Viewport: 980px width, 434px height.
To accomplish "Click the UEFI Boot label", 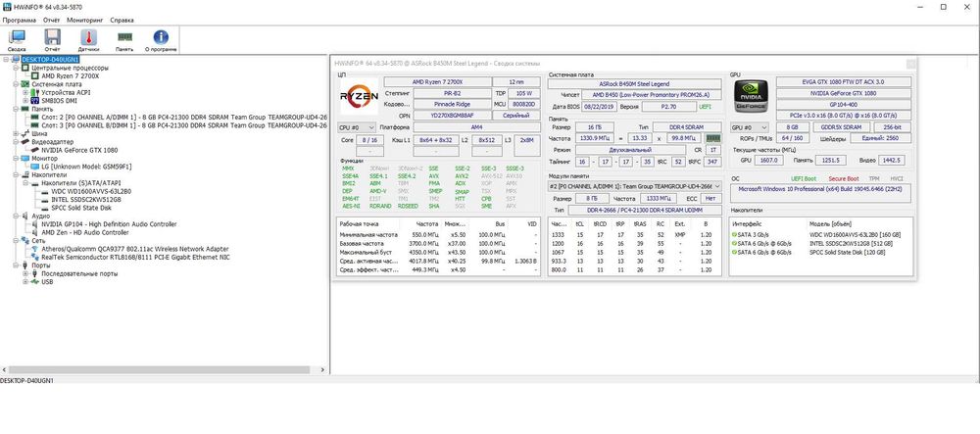I will coord(804,178).
